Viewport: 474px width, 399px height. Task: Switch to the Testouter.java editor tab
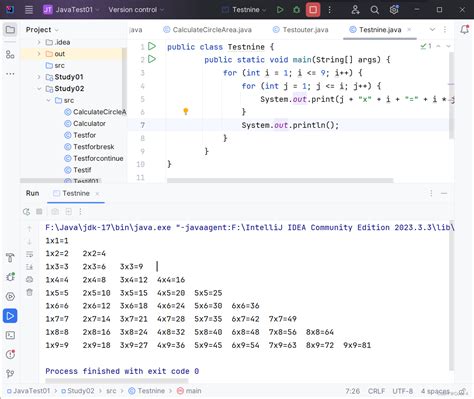coord(300,30)
